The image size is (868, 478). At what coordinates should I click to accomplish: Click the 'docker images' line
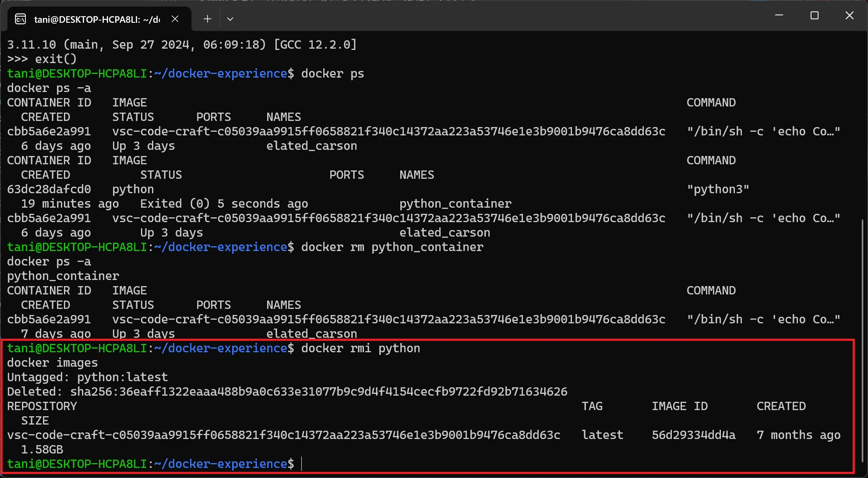(x=53, y=363)
